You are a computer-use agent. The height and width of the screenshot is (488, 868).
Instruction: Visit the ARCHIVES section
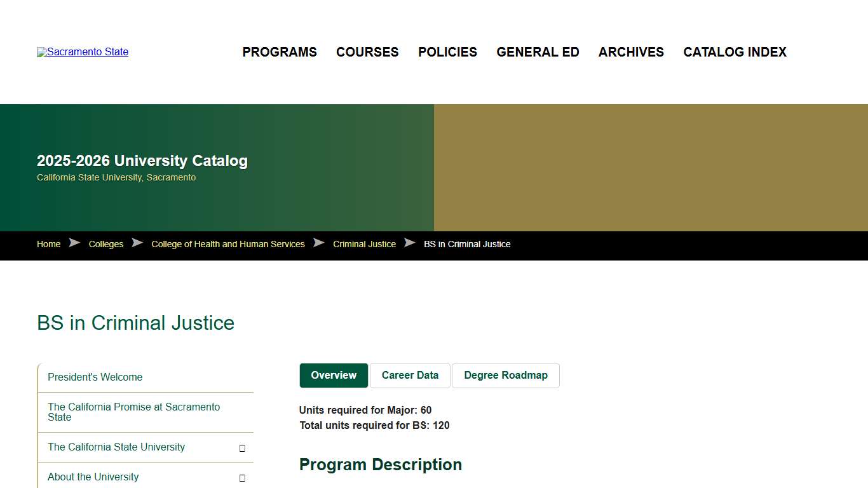tap(631, 52)
